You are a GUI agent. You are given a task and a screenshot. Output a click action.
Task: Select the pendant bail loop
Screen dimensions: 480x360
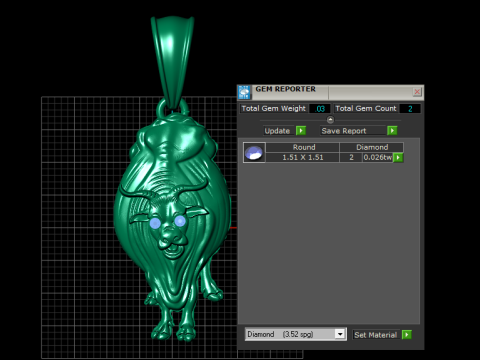coord(172,62)
